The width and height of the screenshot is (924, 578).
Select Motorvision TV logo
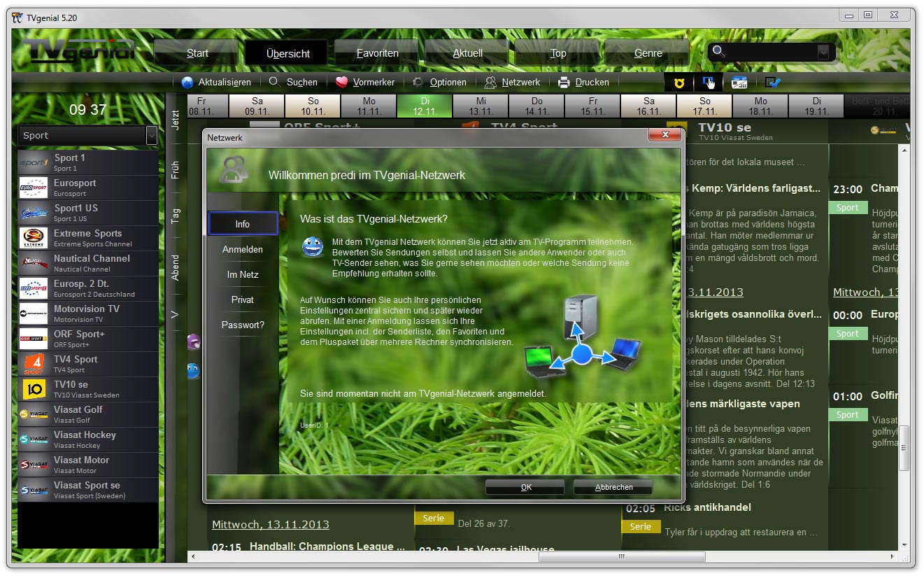click(x=34, y=313)
